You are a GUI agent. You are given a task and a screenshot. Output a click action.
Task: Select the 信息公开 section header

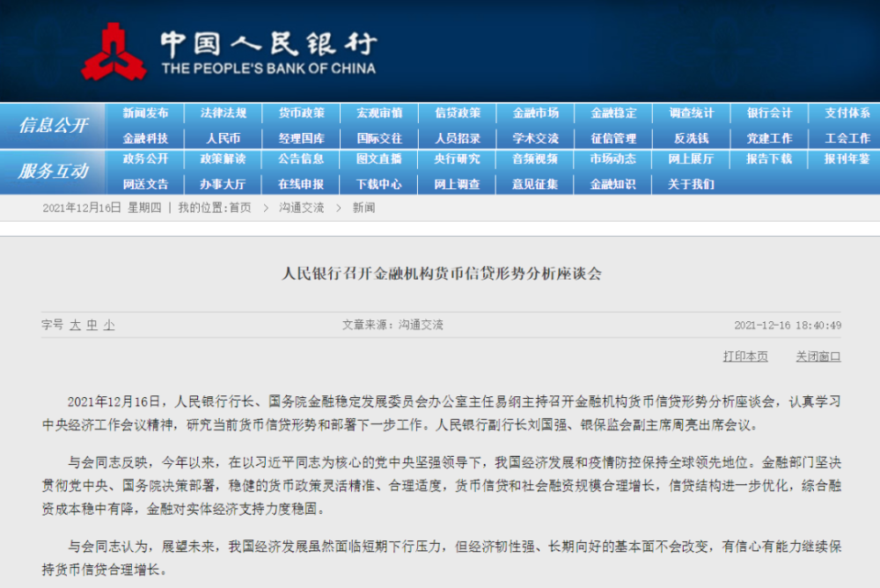coord(54,125)
